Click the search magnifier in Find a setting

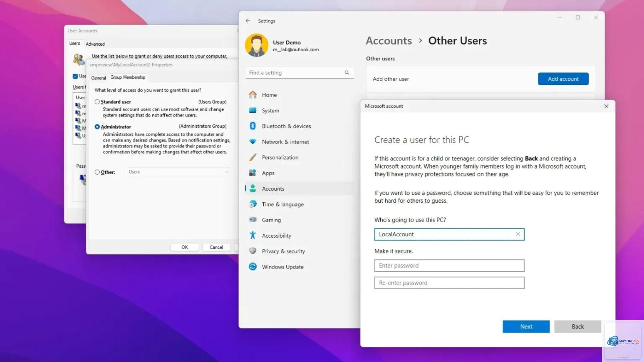[x=347, y=72]
